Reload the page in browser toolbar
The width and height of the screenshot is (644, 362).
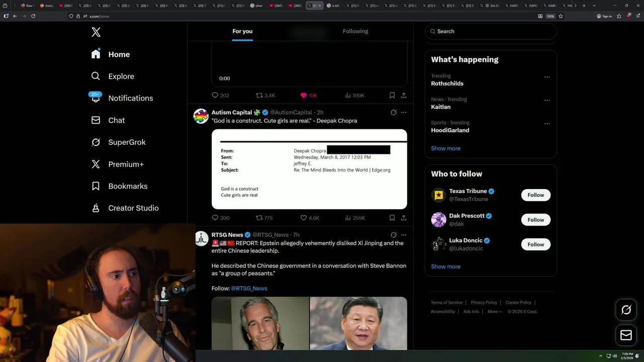point(33,16)
